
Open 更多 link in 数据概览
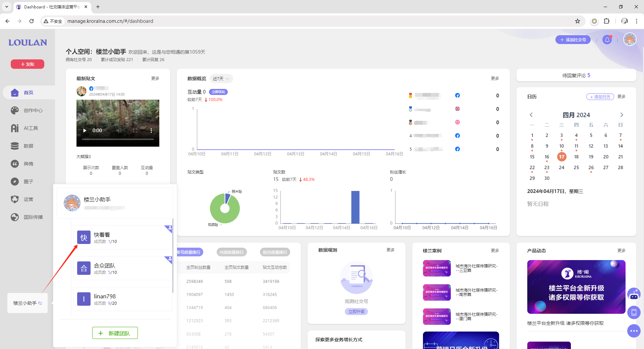pyautogui.click(x=495, y=78)
